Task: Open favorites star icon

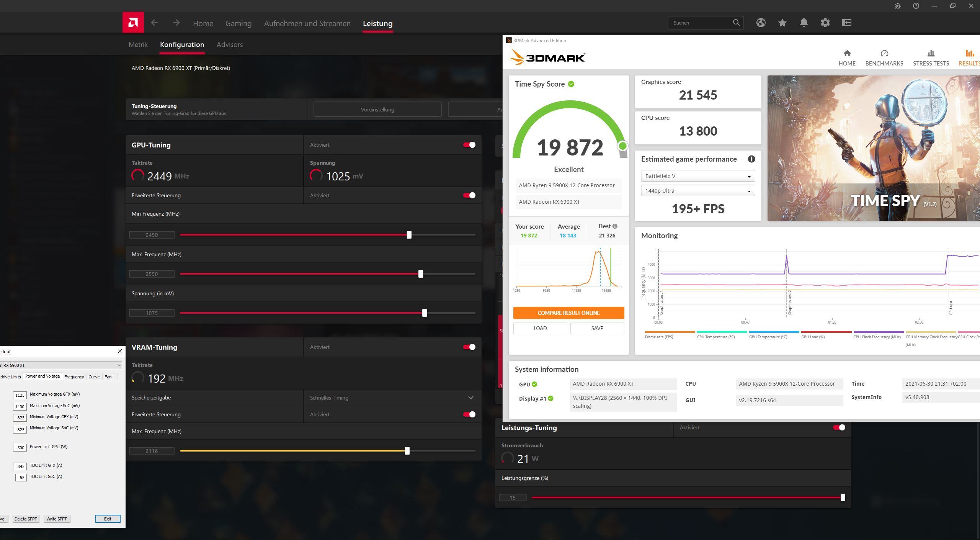Action: point(782,23)
